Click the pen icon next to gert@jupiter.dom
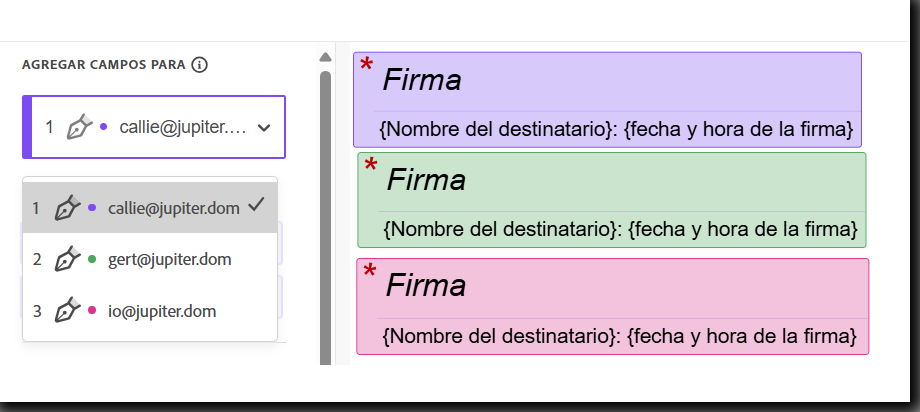 point(67,259)
